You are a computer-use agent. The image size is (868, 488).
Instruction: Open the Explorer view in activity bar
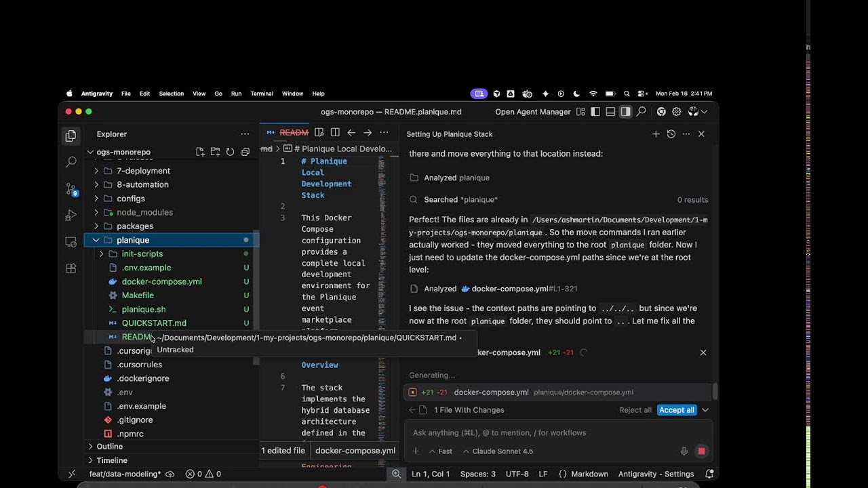pos(71,136)
